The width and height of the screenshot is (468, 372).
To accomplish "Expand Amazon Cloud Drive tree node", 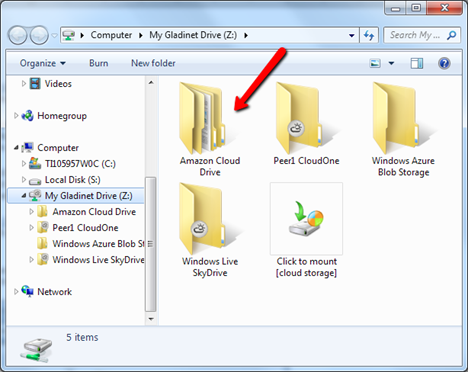I will click(x=31, y=211).
